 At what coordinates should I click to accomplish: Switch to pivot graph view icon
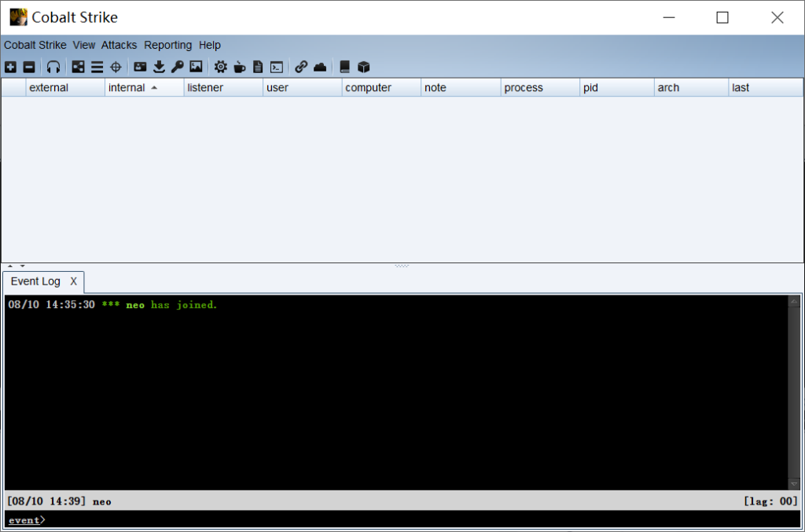78,68
